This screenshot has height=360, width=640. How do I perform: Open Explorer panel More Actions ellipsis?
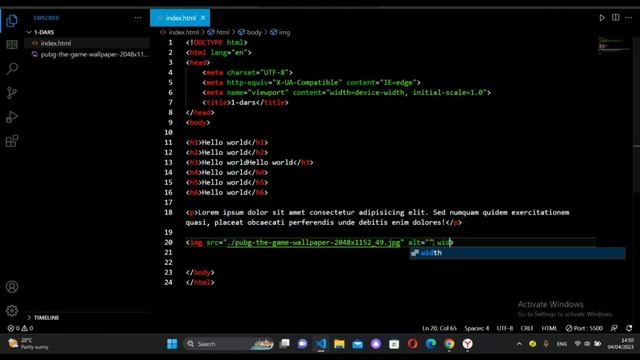(138, 18)
